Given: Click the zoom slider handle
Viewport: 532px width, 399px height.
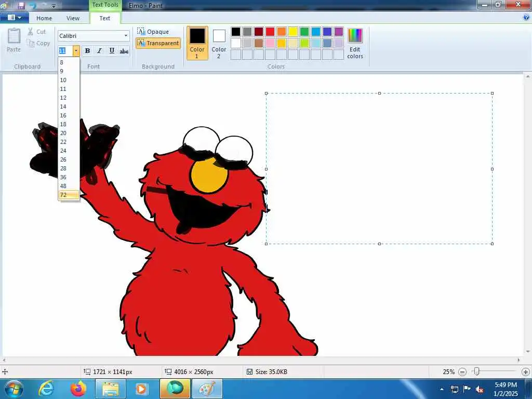Looking at the screenshot, I should [x=477, y=372].
